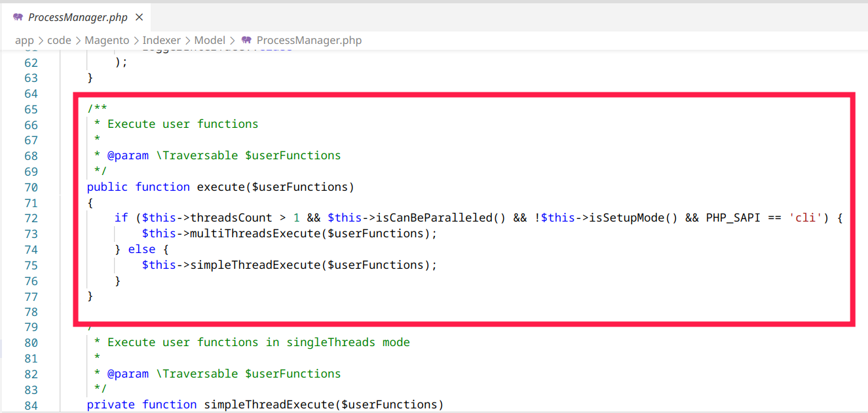Image resolution: width=868 pixels, height=413 pixels.
Task: Select the ProcessManager.php editor tab
Action: (x=77, y=18)
